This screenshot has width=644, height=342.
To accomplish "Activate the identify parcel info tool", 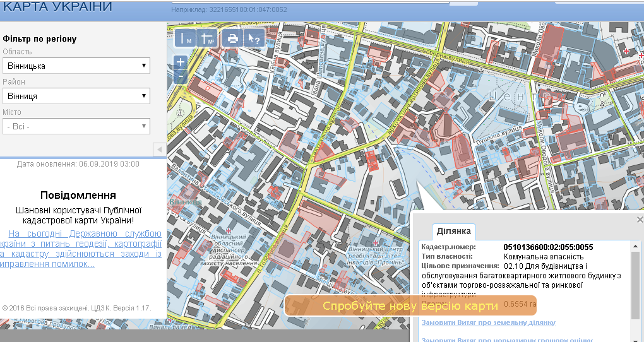I will tap(254, 38).
